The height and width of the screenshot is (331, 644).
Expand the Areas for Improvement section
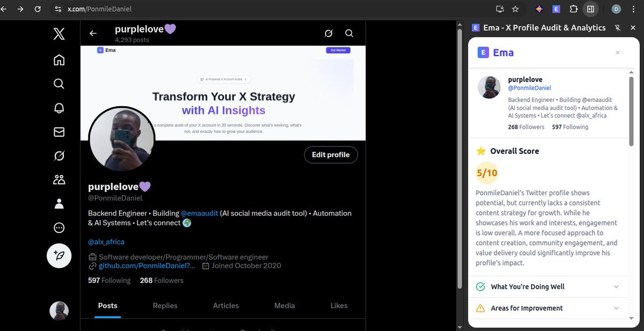point(548,308)
